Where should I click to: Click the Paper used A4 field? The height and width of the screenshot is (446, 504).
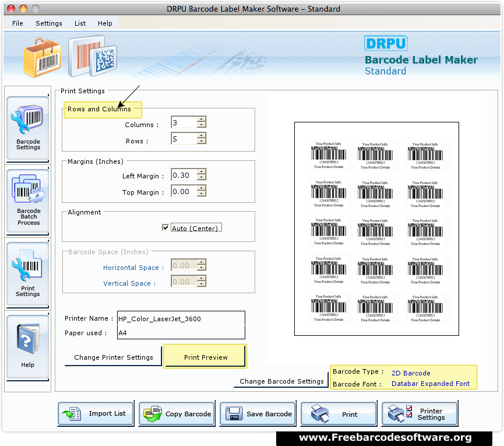pos(181,332)
